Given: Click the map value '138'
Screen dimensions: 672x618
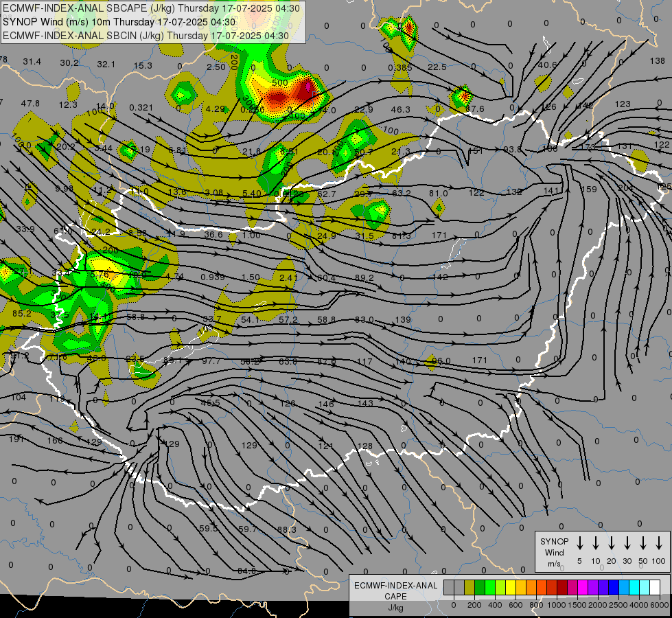Looking at the screenshot, I should 658,61.
